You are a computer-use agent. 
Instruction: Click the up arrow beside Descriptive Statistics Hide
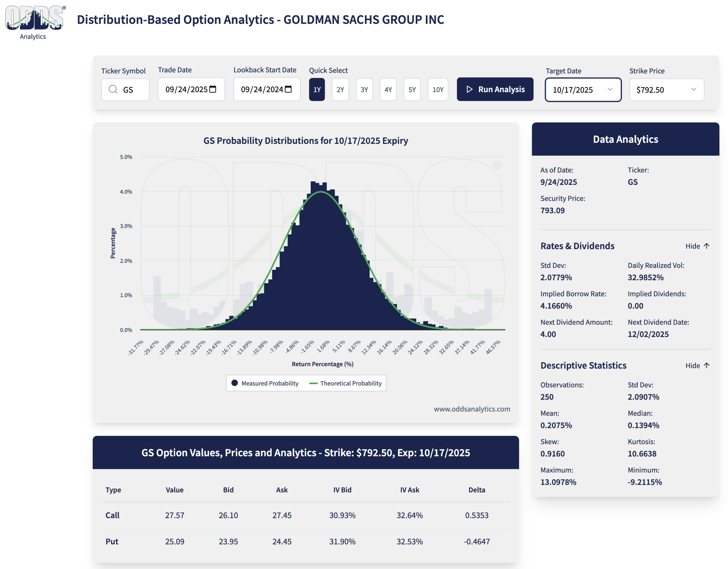706,365
